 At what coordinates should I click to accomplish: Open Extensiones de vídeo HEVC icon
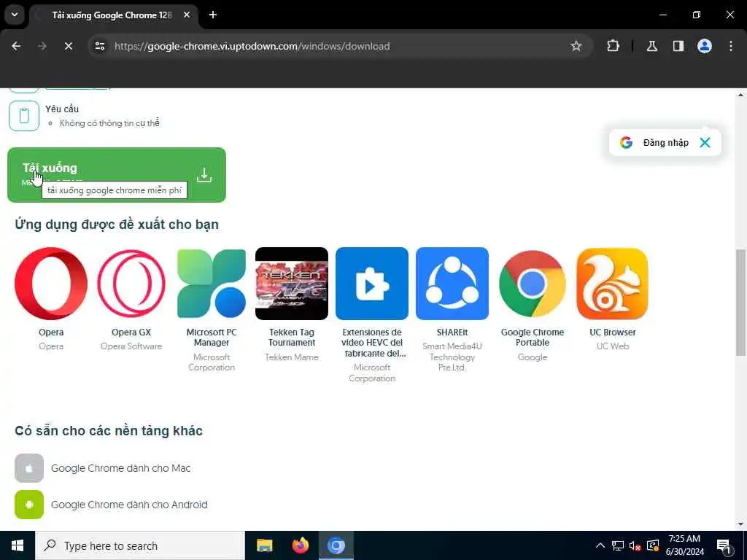coord(372,284)
